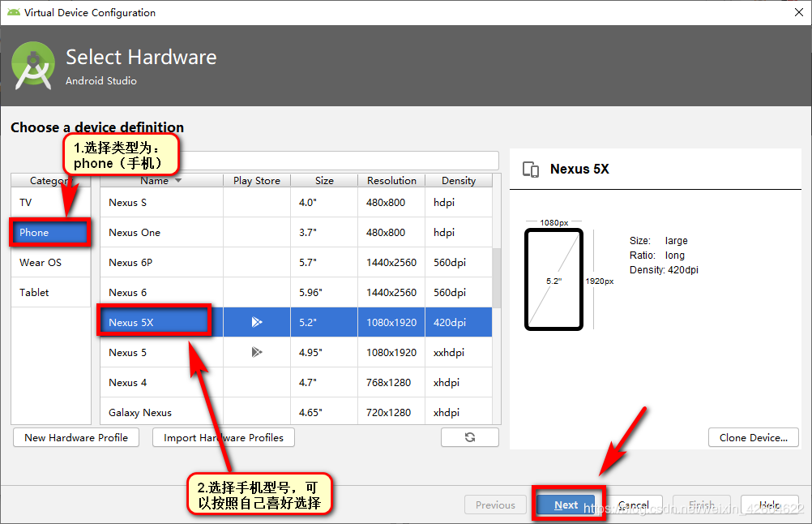Click the 5.96" size cell of Nexus 6

[324, 292]
